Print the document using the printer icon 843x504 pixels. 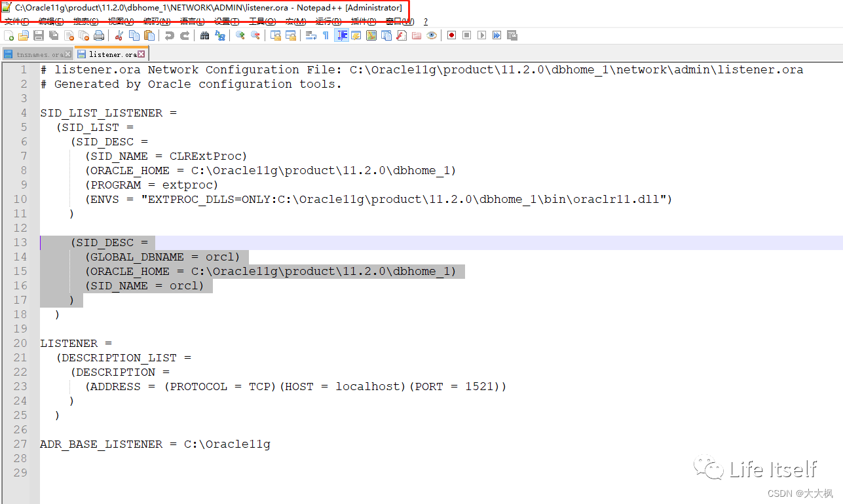99,35
